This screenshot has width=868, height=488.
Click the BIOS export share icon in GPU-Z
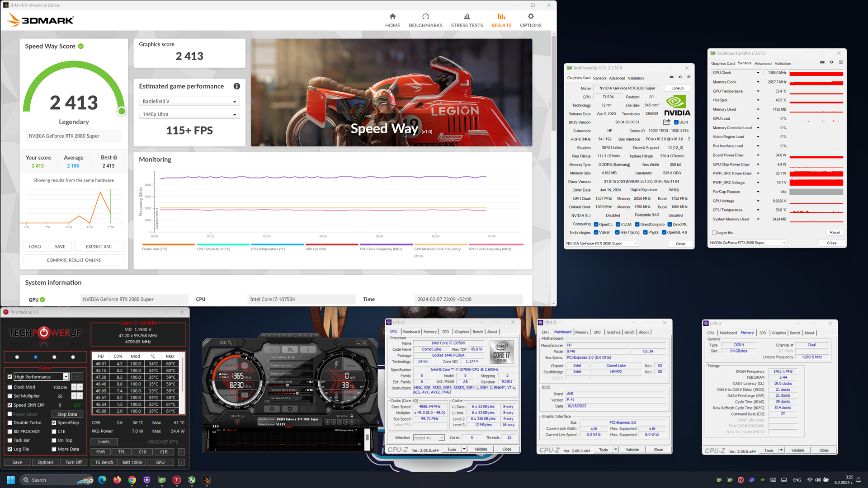(666, 122)
